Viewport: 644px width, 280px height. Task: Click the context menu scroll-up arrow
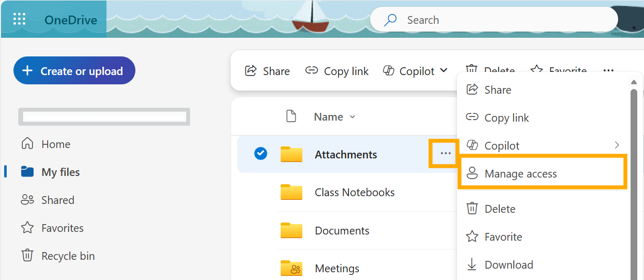(x=634, y=82)
